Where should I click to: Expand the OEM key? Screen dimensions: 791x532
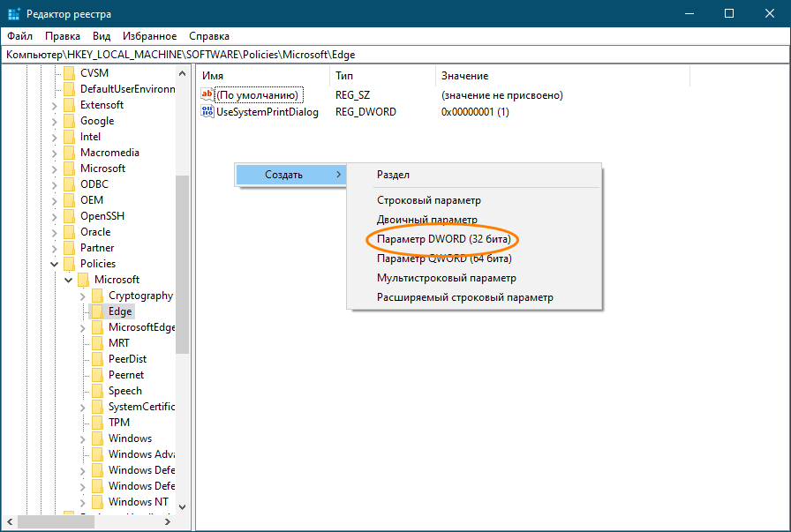point(55,200)
